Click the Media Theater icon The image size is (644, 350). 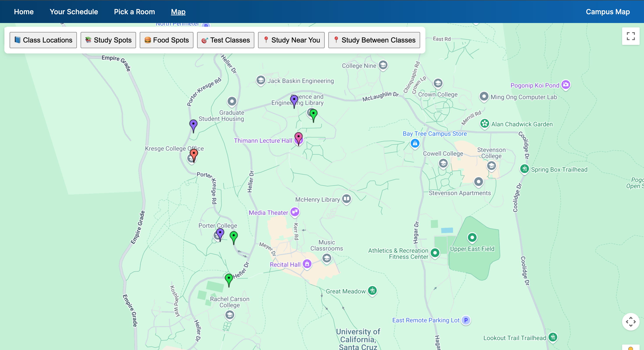point(295,212)
